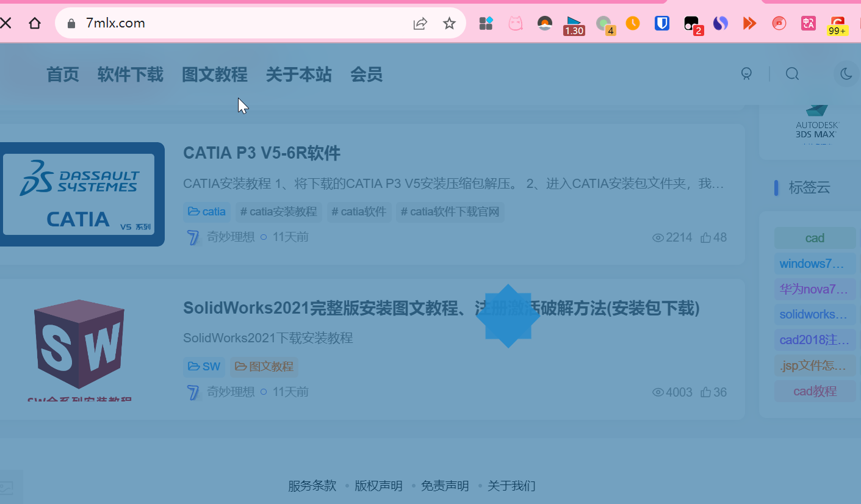Open the 免责声明 footer link
The image size is (861, 504).
(445, 486)
